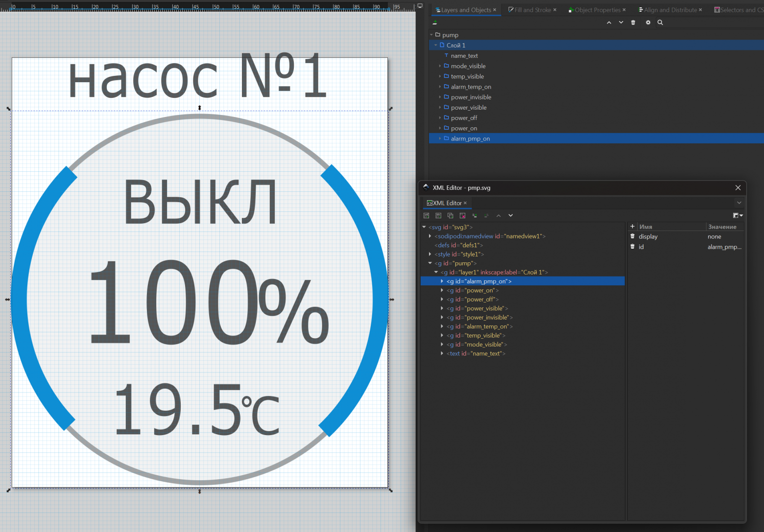Collapse the pump group in Layers

pyautogui.click(x=431, y=35)
